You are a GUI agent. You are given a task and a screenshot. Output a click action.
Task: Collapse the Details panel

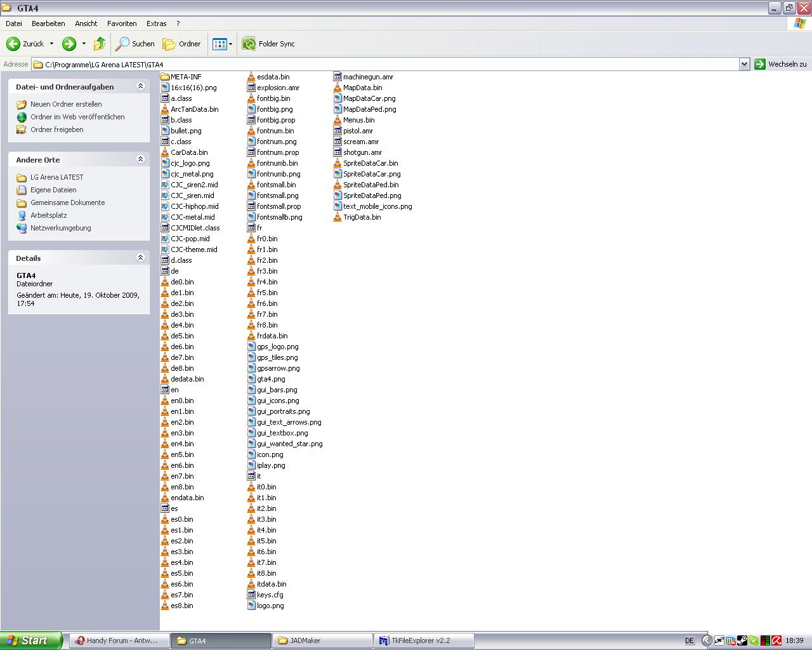(140, 258)
